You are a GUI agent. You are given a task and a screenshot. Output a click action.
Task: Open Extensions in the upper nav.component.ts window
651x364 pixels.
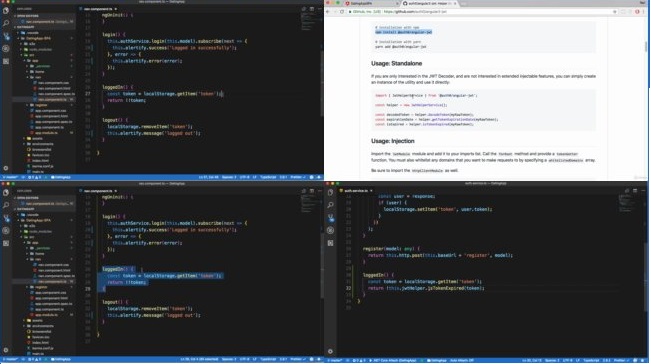6,61
